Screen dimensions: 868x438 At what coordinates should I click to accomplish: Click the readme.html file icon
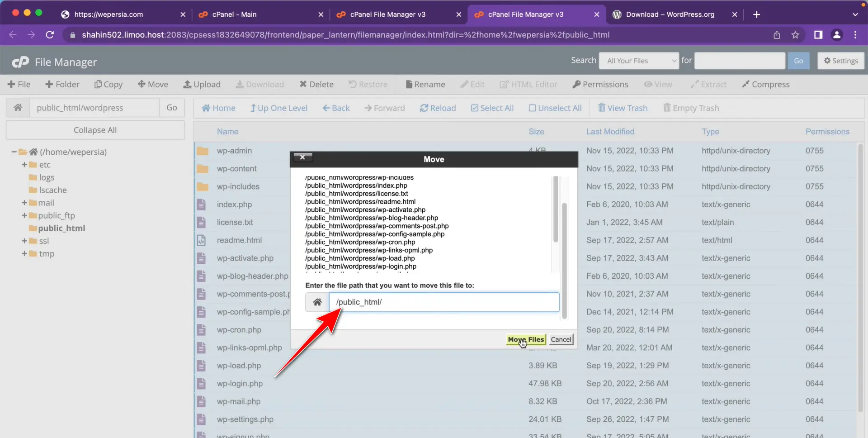201,240
